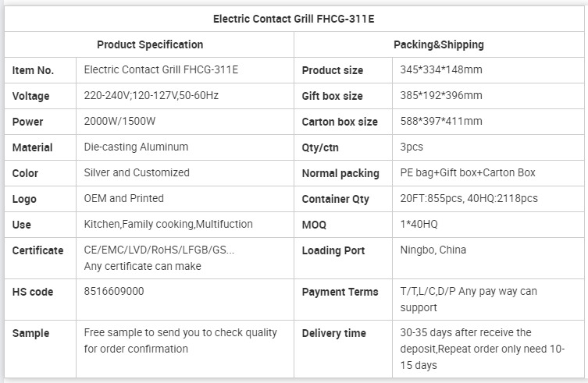
Task: Select the Packing&Shipping header
Action: click(438, 44)
